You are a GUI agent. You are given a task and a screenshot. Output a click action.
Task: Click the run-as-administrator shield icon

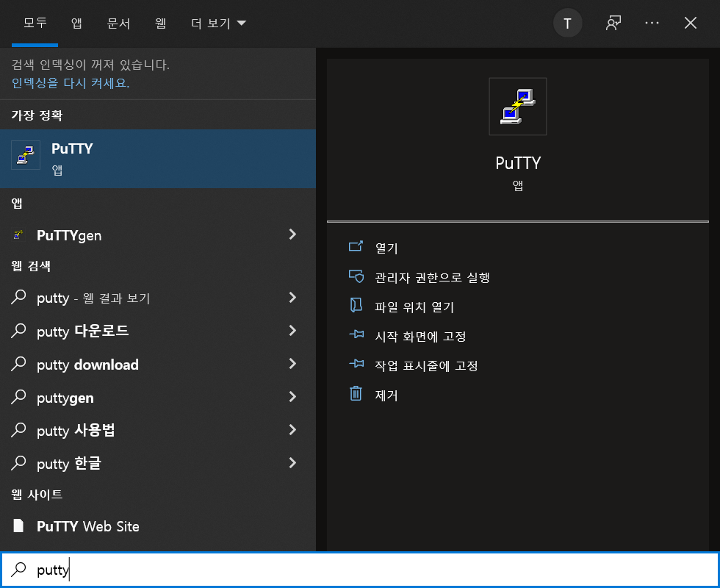(x=356, y=276)
